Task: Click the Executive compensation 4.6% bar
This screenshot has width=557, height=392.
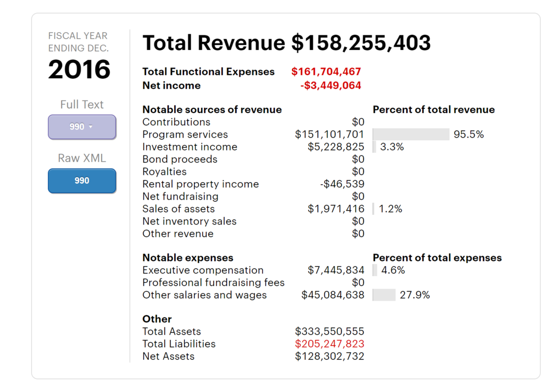Action: click(x=375, y=270)
